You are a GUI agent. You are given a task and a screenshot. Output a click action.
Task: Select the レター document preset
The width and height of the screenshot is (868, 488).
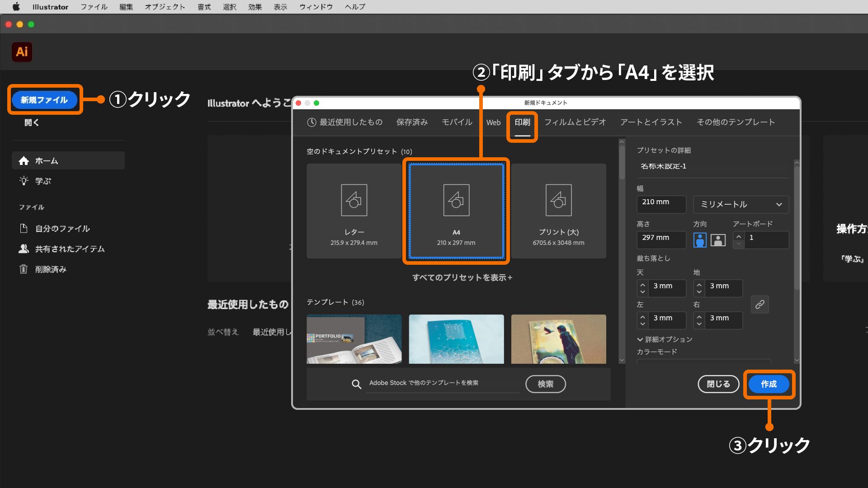click(354, 211)
